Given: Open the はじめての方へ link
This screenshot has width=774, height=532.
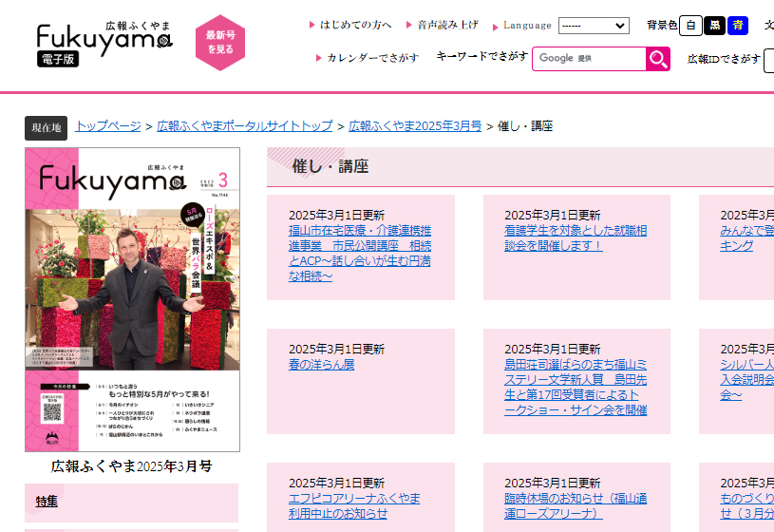Looking at the screenshot, I should pyautogui.click(x=355, y=25).
